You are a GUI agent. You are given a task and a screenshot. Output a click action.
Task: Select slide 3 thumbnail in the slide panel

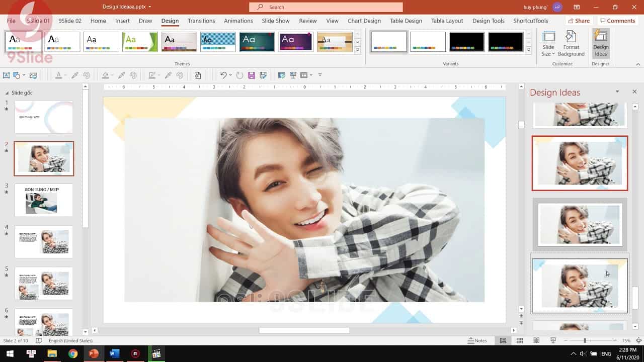[44, 200]
